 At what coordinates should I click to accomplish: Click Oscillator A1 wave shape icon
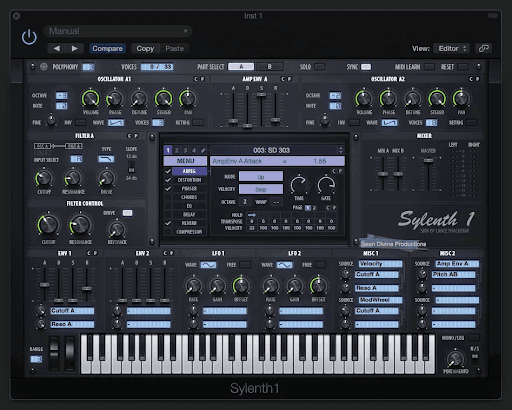(x=116, y=123)
